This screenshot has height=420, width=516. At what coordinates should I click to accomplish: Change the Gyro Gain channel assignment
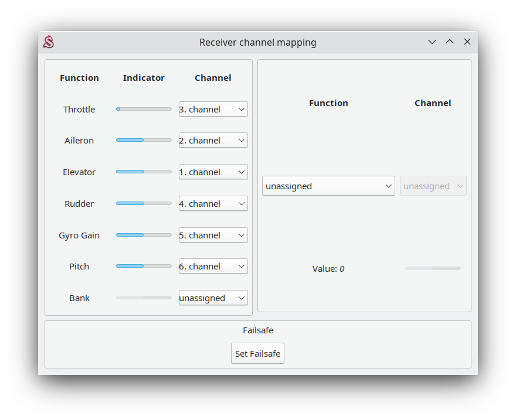213,235
